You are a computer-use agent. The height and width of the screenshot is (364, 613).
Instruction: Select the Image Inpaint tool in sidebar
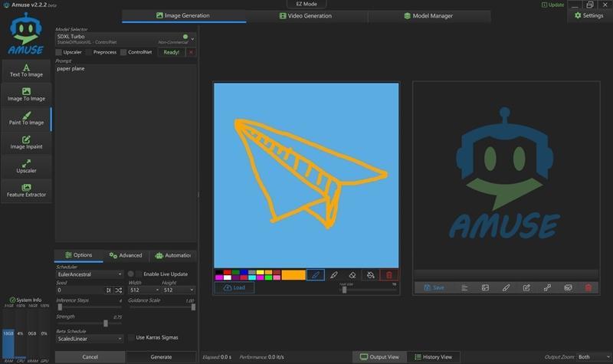point(26,142)
